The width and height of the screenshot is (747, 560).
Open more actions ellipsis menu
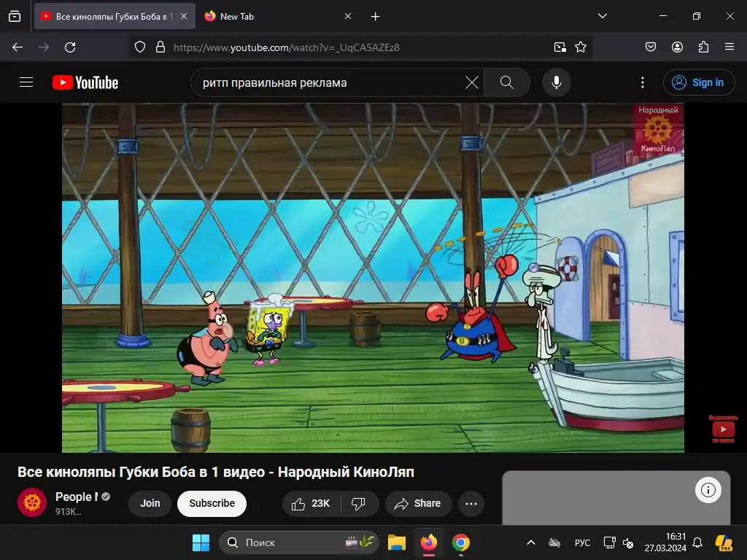(471, 503)
